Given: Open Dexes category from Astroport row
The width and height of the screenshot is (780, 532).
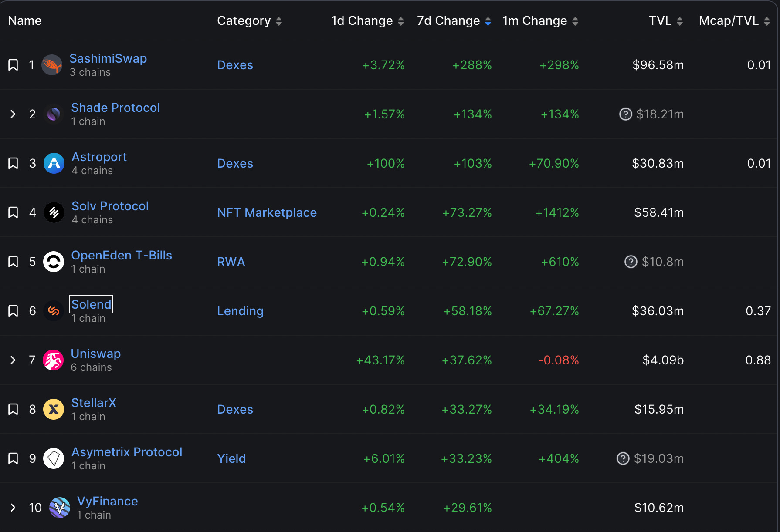Looking at the screenshot, I should (235, 163).
